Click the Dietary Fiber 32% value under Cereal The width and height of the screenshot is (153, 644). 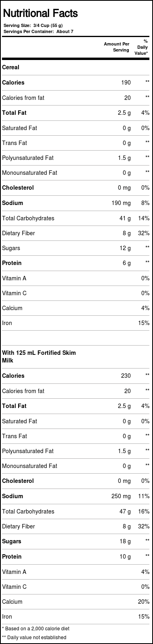pos(144,233)
